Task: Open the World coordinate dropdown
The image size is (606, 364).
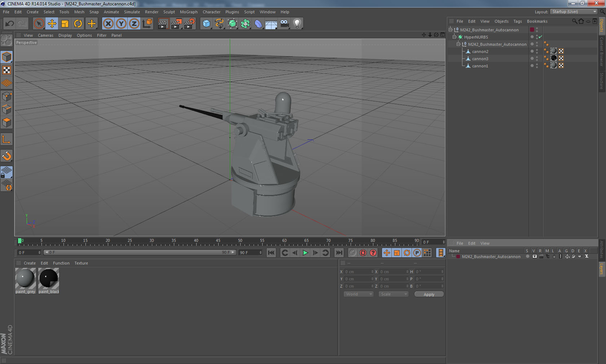Action: [x=359, y=294]
